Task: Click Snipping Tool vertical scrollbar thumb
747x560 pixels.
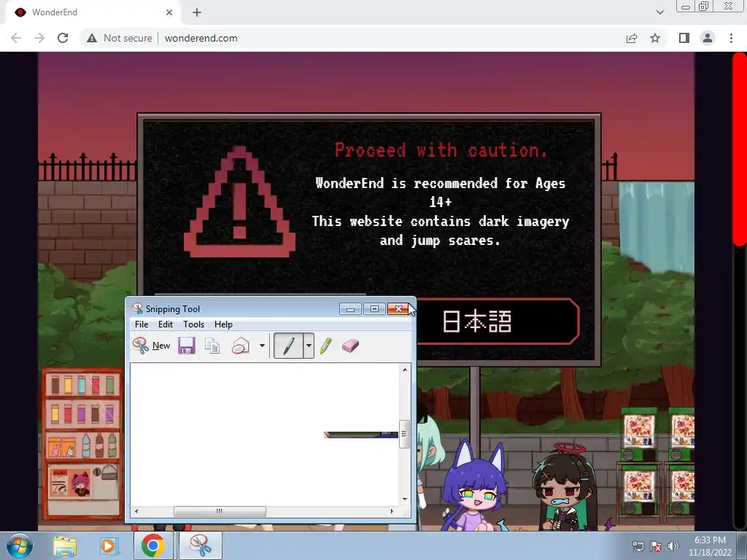Action: pyautogui.click(x=404, y=434)
